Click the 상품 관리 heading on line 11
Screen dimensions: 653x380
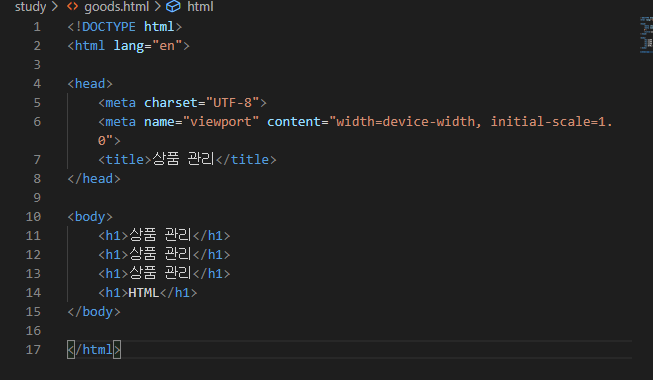[160, 235]
